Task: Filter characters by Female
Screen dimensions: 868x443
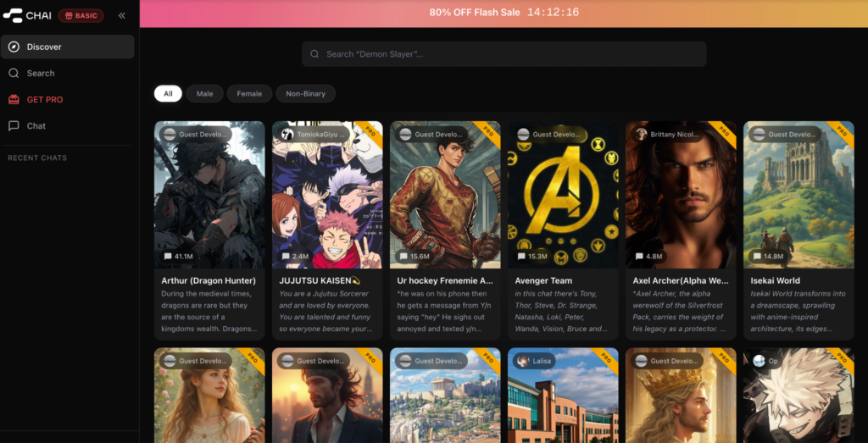Action: [x=250, y=93]
